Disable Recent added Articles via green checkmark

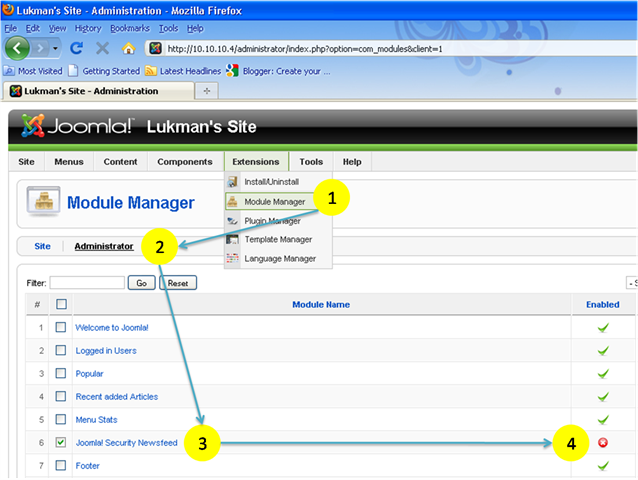click(x=603, y=396)
